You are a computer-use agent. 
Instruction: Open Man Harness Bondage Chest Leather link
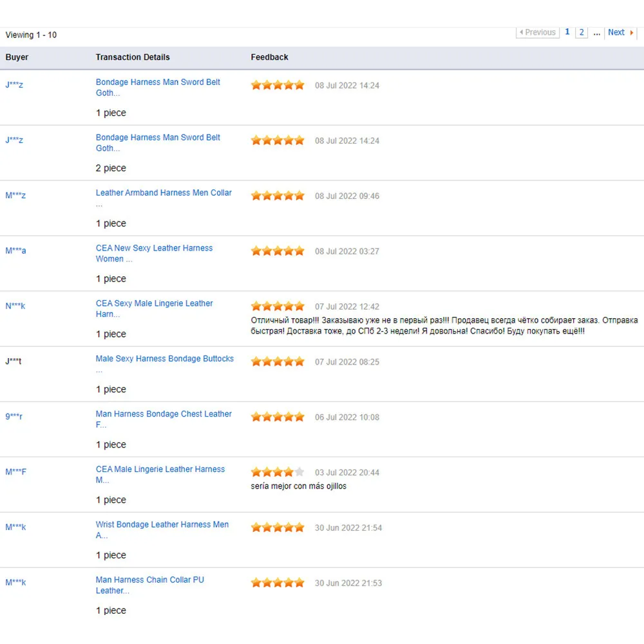164,414
